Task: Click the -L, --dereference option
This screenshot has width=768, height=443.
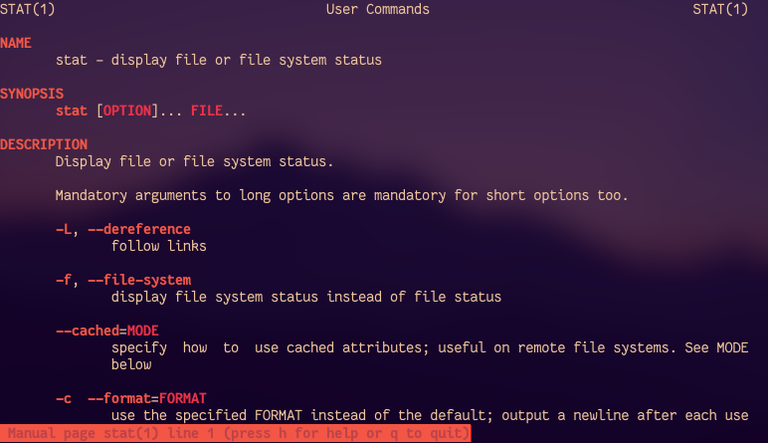Action: [x=123, y=229]
